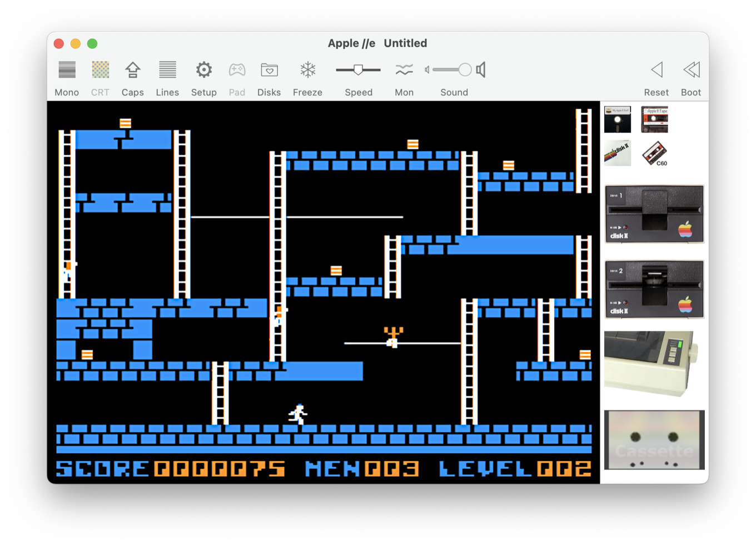Select the rainbow disk II floppy icon
The width and height of the screenshot is (756, 546).
(618, 153)
